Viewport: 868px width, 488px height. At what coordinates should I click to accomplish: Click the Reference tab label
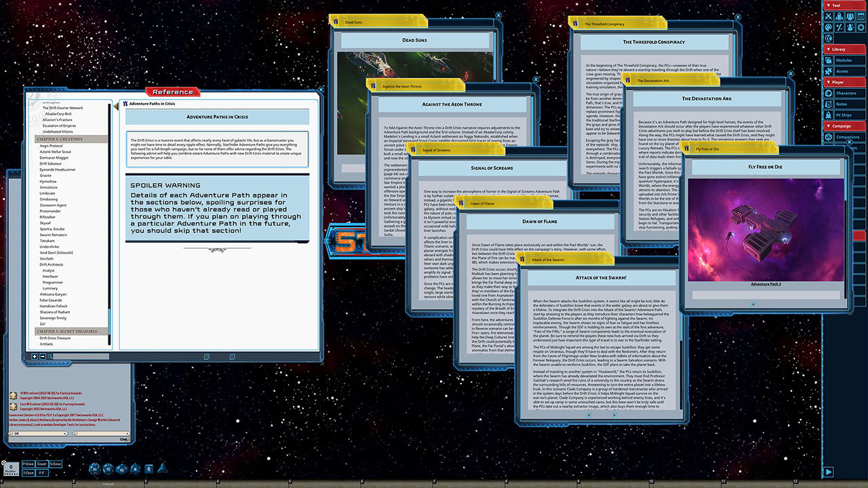(x=172, y=91)
